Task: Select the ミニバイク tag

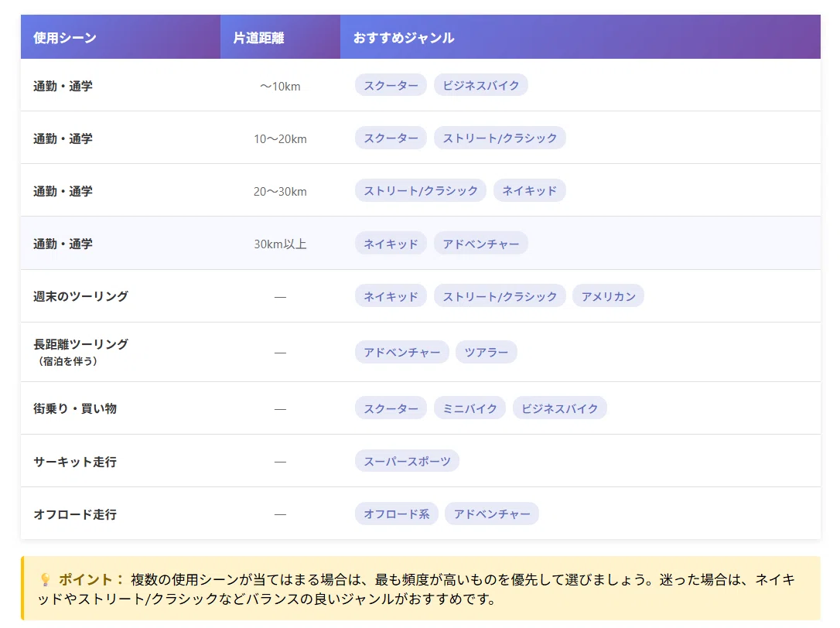Action: point(470,408)
